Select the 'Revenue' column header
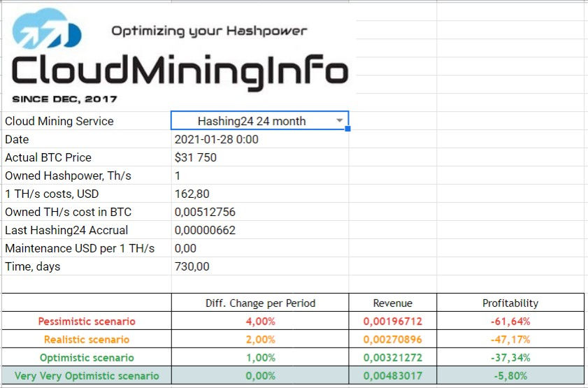This screenshot has width=588, height=388. (x=393, y=303)
